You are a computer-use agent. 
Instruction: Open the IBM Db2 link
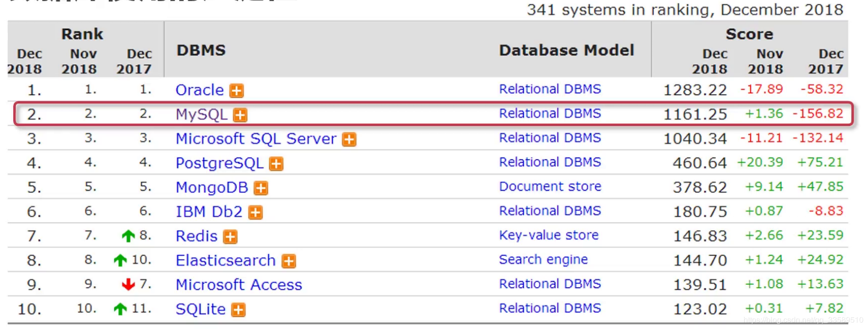click(209, 212)
